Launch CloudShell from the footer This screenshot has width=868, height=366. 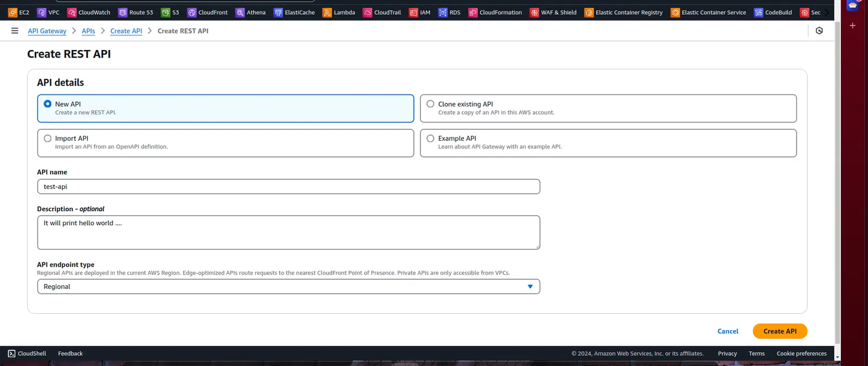click(27, 354)
